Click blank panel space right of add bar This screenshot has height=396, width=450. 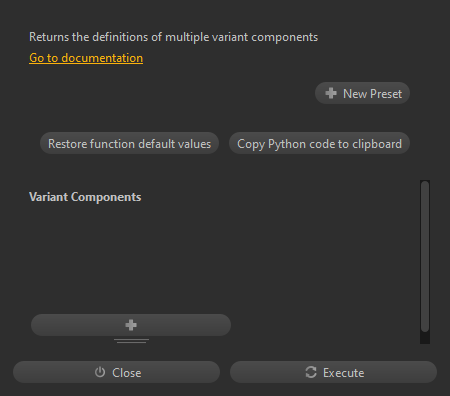[x=325, y=325]
